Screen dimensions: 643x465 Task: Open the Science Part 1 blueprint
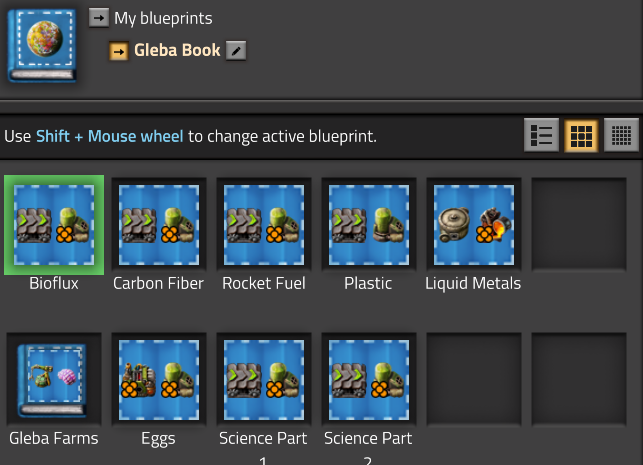pyautogui.click(x=264, y=380)
